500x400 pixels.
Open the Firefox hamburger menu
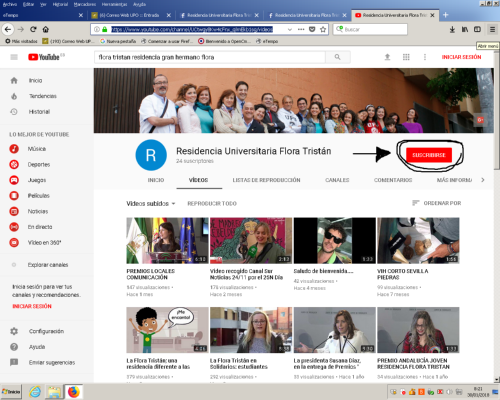pos(492,29)
